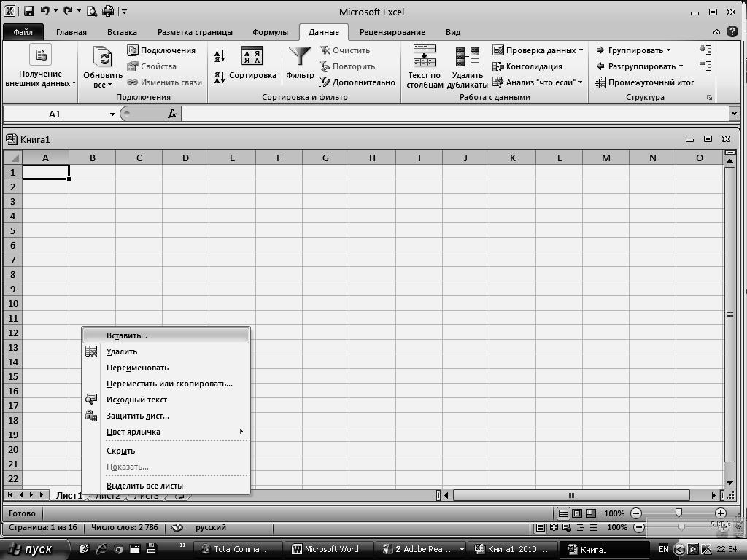This screenshot has height=560, width=747.
Task: Choose Вставить... in context menu
Action: click(x=166, y=335)
